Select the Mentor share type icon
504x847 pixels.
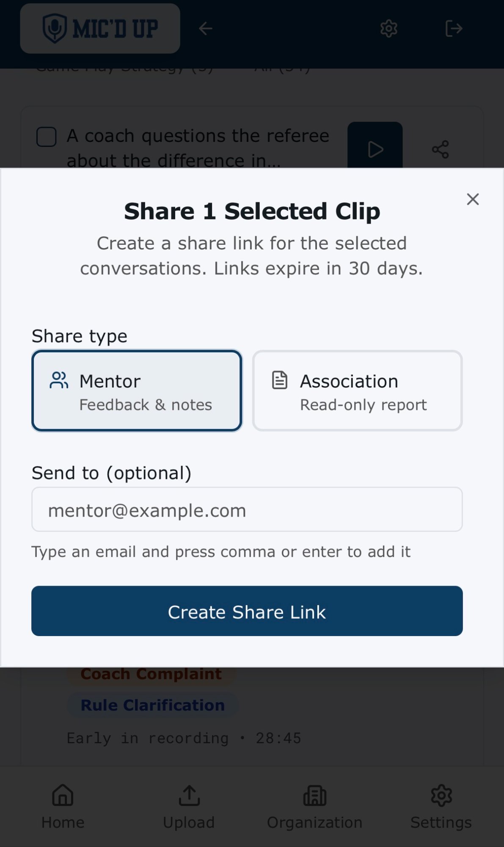point(59,380)
